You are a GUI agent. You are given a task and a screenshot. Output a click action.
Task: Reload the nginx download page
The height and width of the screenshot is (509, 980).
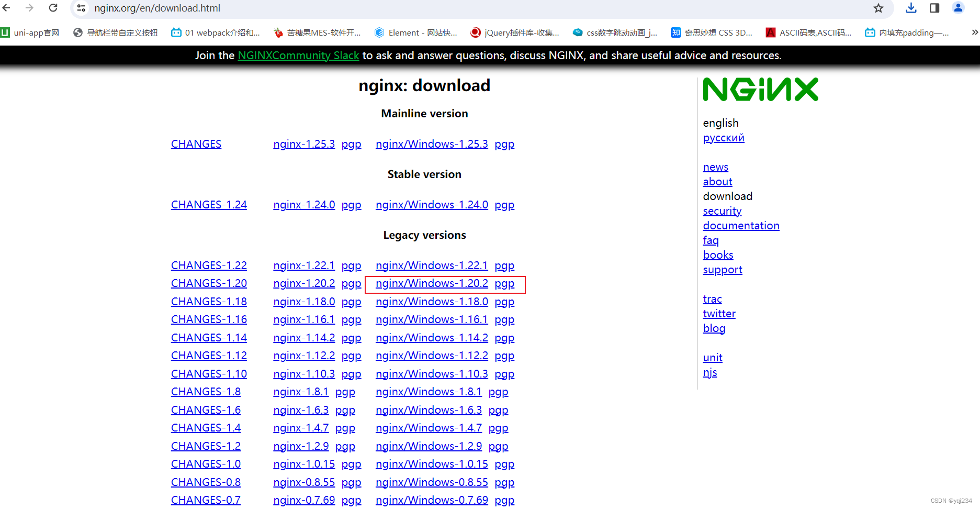pos(53,8)
